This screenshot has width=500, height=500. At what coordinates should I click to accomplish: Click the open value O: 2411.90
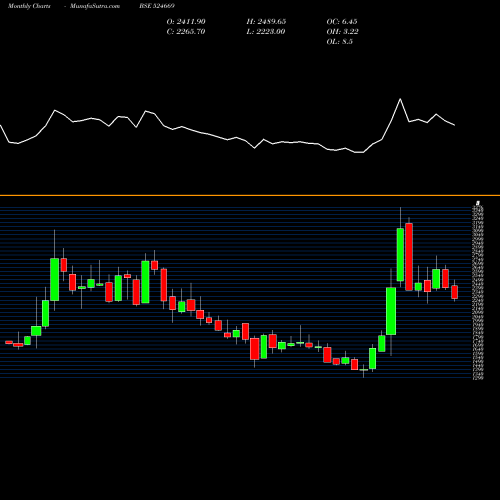186,22
